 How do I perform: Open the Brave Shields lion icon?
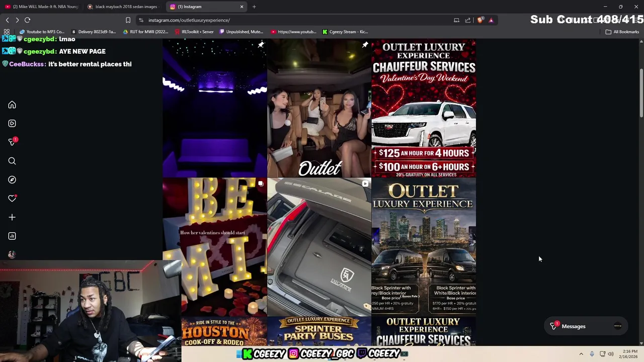point(480,20)
